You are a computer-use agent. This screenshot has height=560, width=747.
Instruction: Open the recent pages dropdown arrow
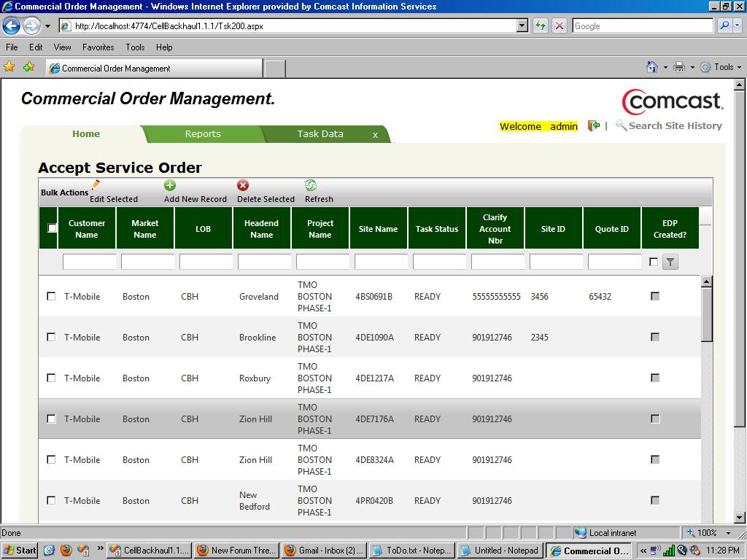47,26
